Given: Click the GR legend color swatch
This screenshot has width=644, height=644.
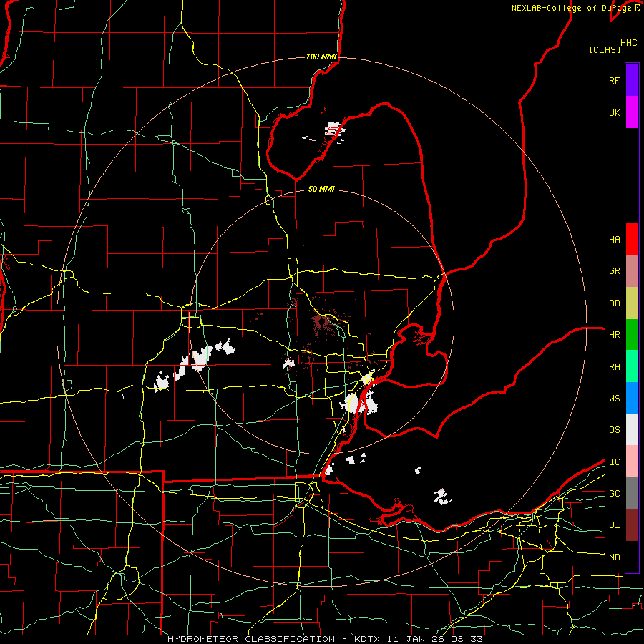Looking at the screenshot, I should tap(632, 271).
